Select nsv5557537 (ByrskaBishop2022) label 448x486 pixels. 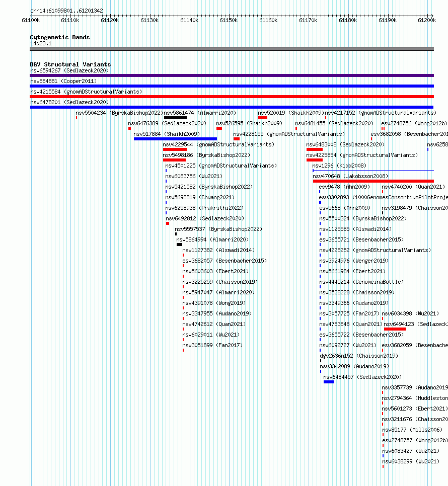tap(218, 229)
